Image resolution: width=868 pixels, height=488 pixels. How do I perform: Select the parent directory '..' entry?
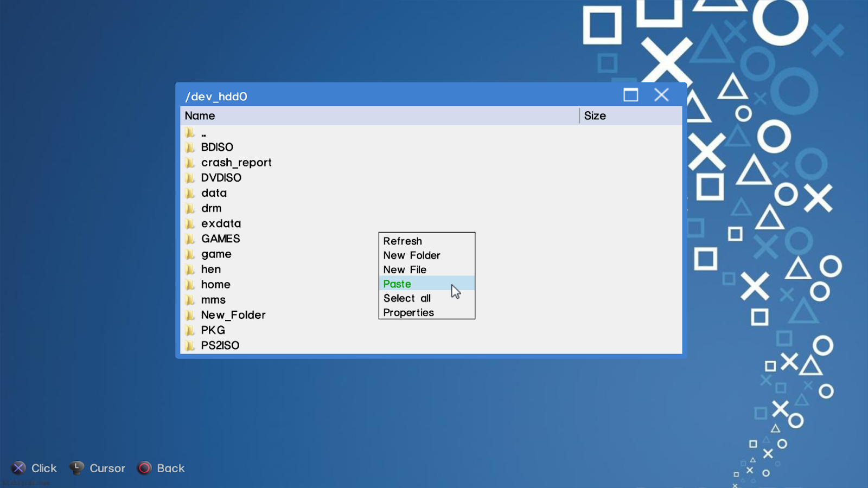203,134
